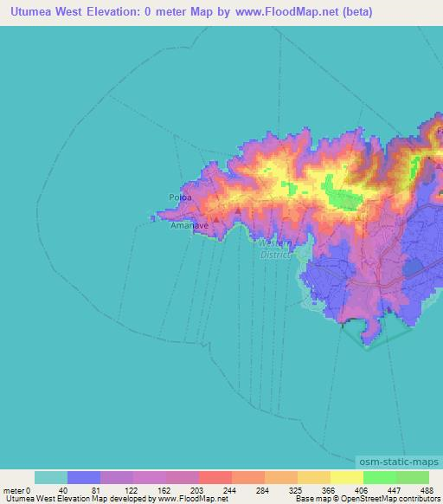Select the 122–162 meter legend swatch
Image resolution: width=443 pixels, height=504 pixels.
tap(150, 478)
